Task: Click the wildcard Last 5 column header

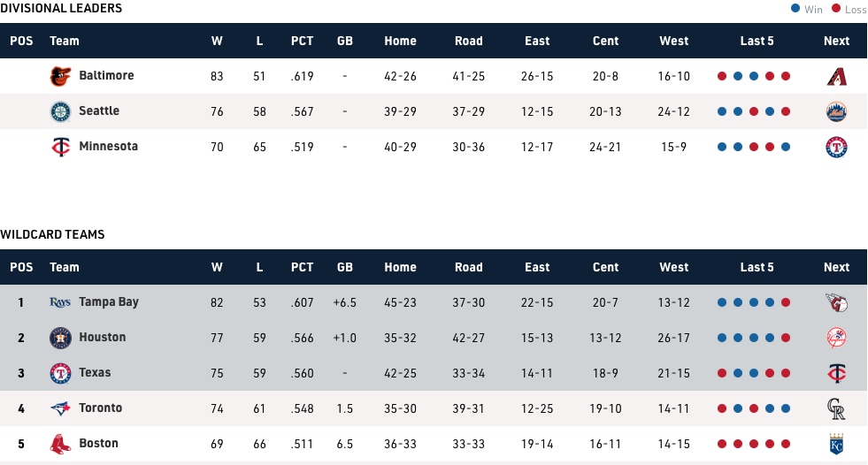Action: (x=757, y=267)
